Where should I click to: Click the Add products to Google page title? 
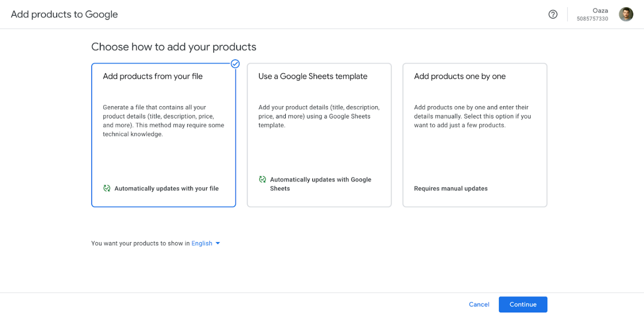[64, 14]
